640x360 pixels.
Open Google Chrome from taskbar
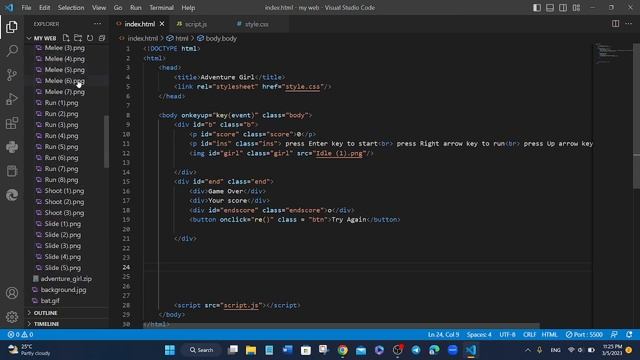tap(342, 350)
